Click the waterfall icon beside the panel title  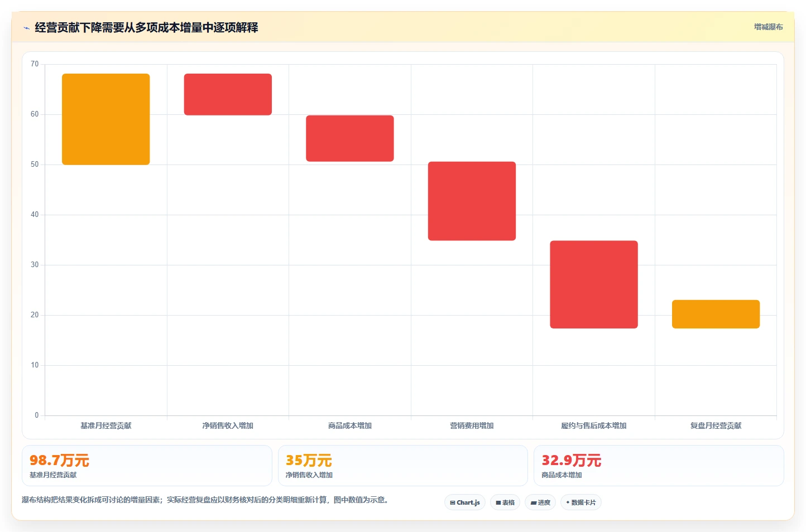26,28
